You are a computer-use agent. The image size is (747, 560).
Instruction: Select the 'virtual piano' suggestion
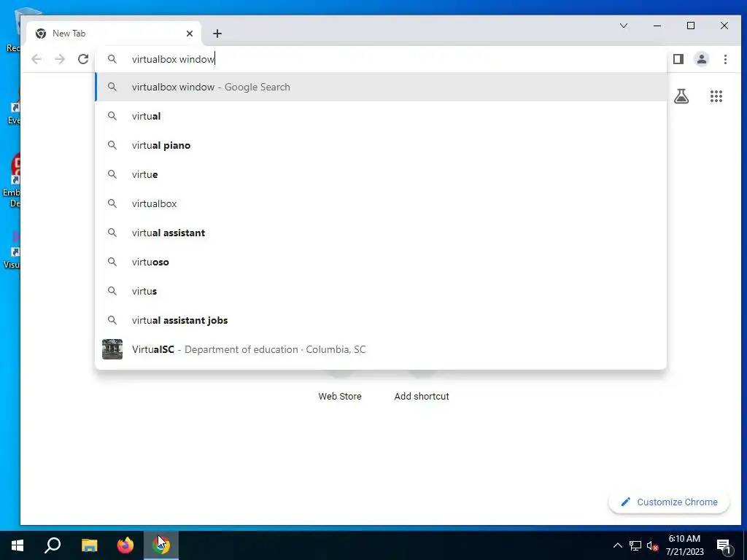[x=381, y=145]
